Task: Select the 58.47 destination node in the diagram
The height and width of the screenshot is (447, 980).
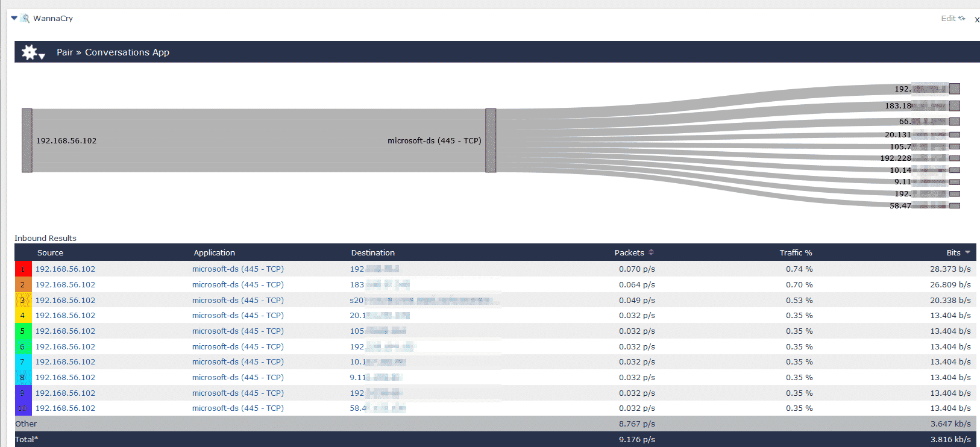Action: point(955,205)
